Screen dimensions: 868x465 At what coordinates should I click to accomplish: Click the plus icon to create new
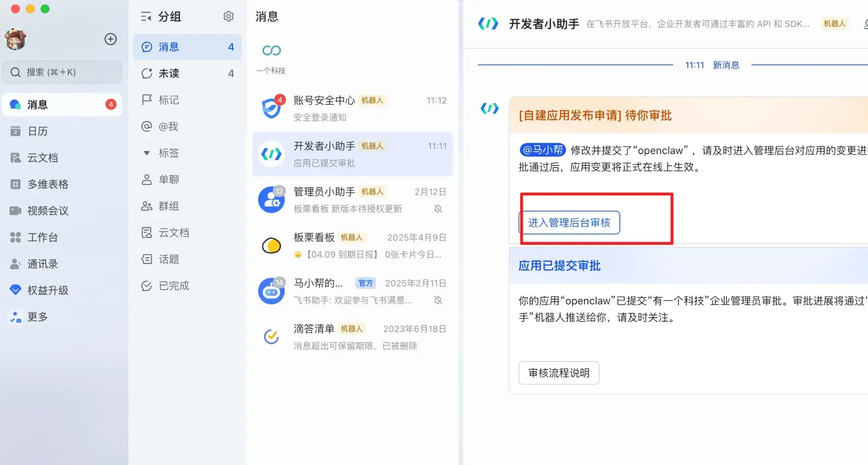pyautogui.click(x=110, y=39)
